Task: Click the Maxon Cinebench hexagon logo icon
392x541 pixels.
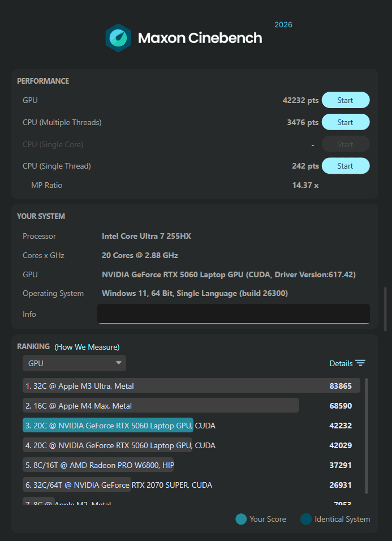Action: [x=118, y=38]
